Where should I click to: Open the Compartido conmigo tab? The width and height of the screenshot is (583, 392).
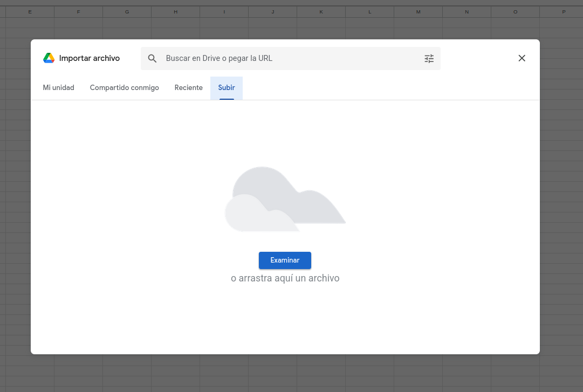click(x=125, y=88)
